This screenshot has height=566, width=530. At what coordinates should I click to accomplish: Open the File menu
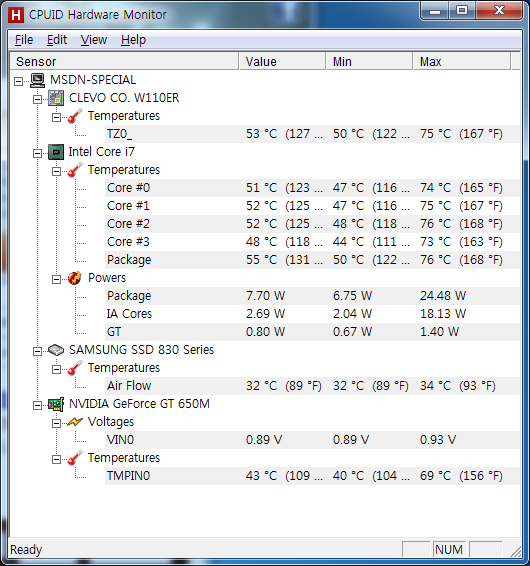pos(24,40)
